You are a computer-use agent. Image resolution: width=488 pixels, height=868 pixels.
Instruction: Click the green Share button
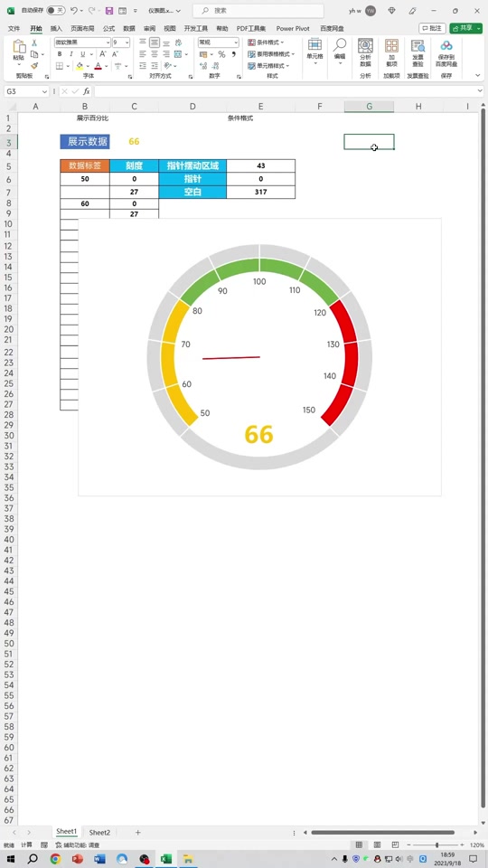466,28
